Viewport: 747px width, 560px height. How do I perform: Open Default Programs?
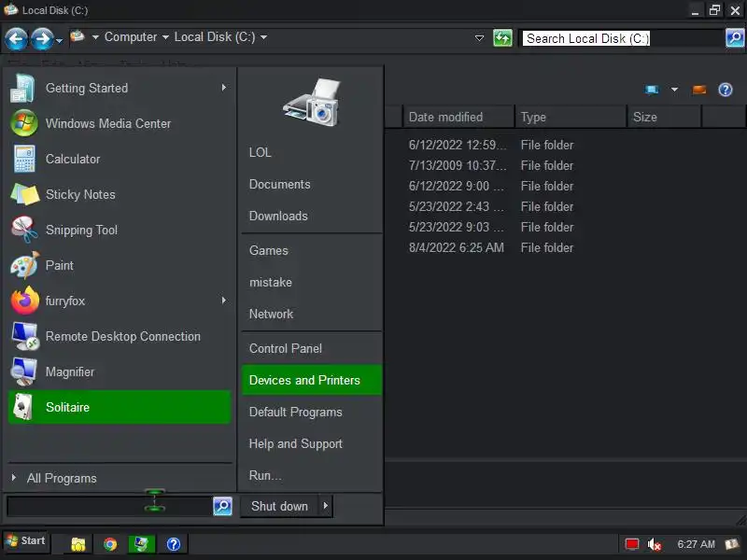(295, 412)
